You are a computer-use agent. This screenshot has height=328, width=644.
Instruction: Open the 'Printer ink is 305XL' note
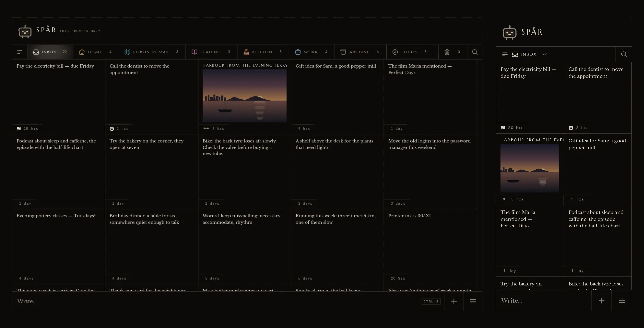click(430, 247)
